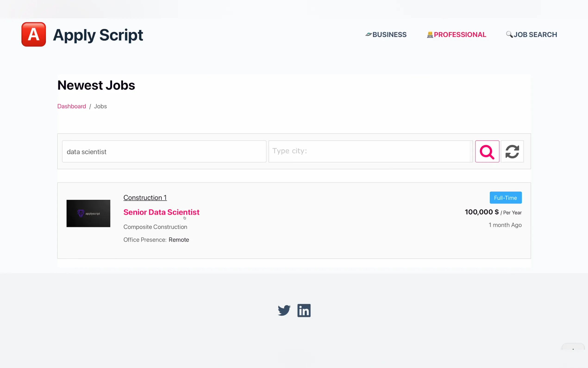Click the red Apply Script logo icon
Image resolution: width=588 pixels, height=368 pixels.
[34, 34]
